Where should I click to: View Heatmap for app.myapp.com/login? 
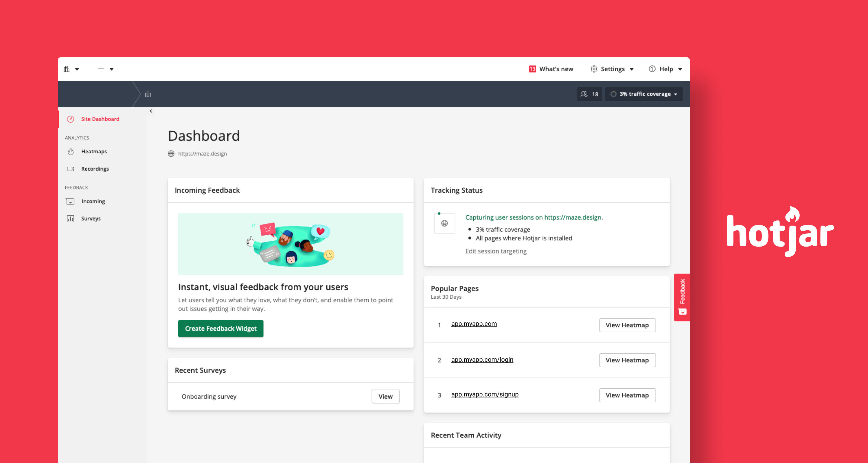pyautogui.click(x=627, y=360)
